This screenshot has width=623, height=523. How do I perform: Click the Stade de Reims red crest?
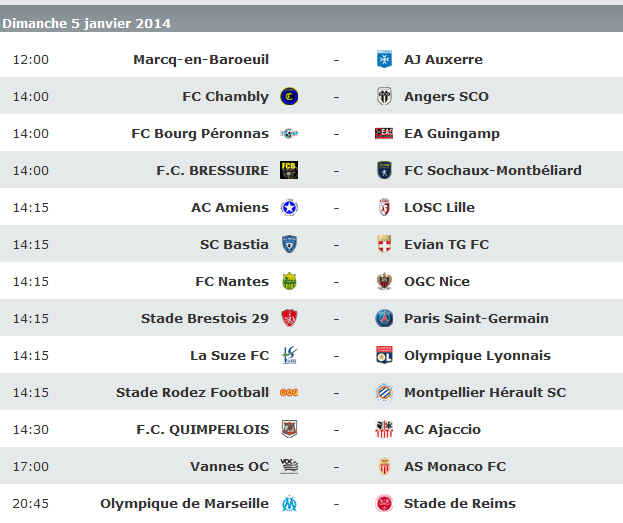tap(384, 503)
